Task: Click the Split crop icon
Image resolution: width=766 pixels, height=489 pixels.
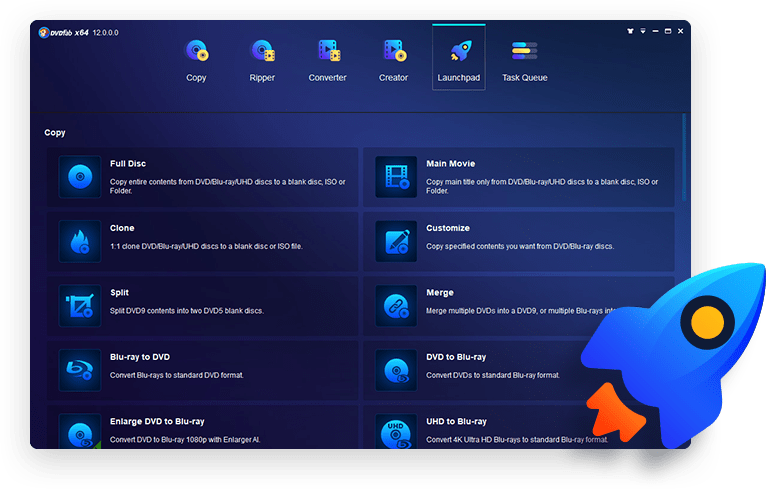Action: [80, 306]
